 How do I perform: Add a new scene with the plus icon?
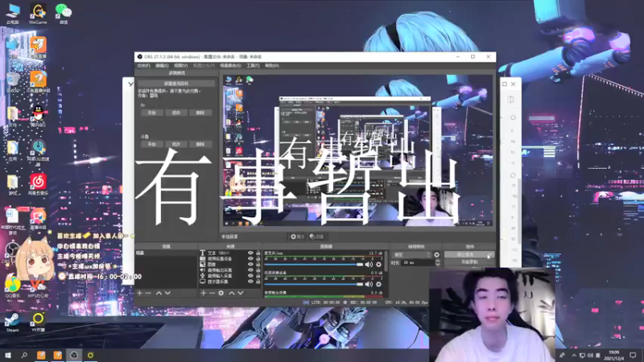139,293
